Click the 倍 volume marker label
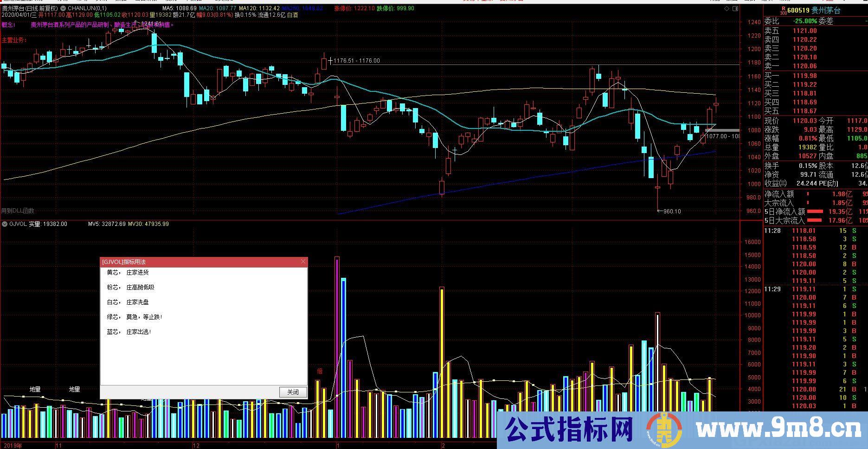 tap(320, 371)
